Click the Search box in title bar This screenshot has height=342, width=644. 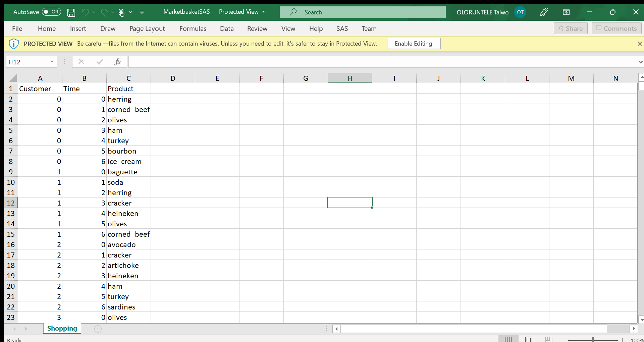(x=363, y=12)
